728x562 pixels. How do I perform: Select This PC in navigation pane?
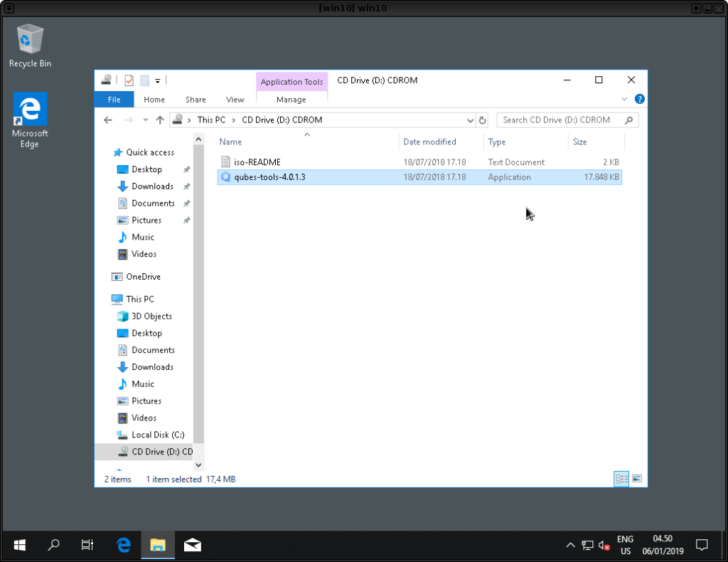pyautogui.click(x=140, y=299)
